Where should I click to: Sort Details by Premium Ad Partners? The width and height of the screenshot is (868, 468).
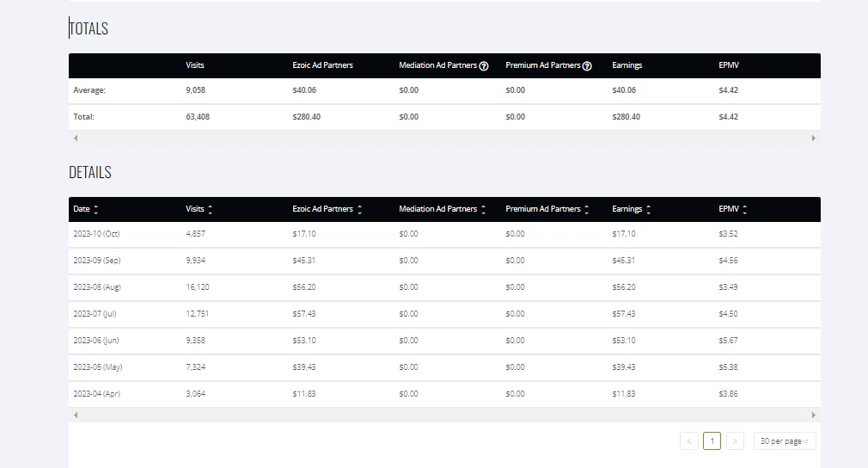coord(586,209)
